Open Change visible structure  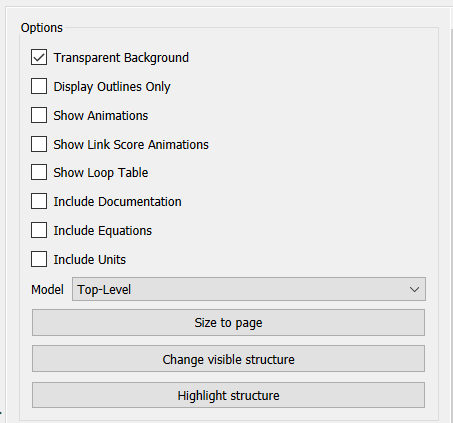228,359
